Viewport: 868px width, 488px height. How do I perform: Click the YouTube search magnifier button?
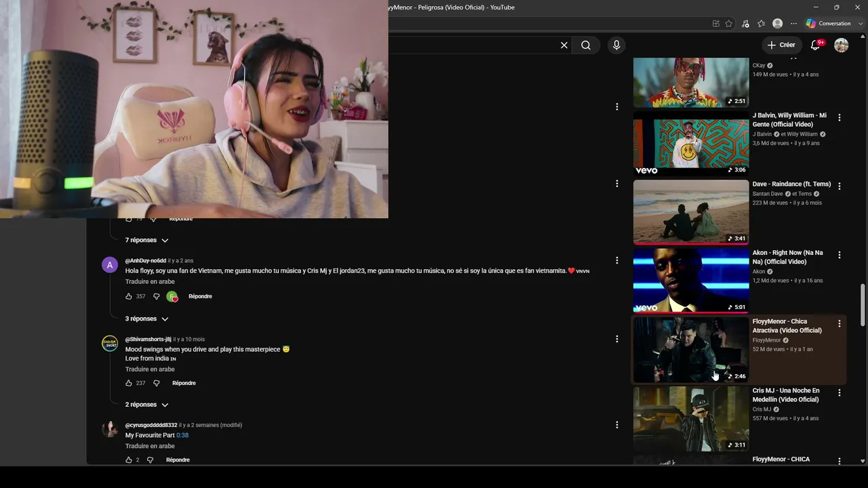pos(586,45)
